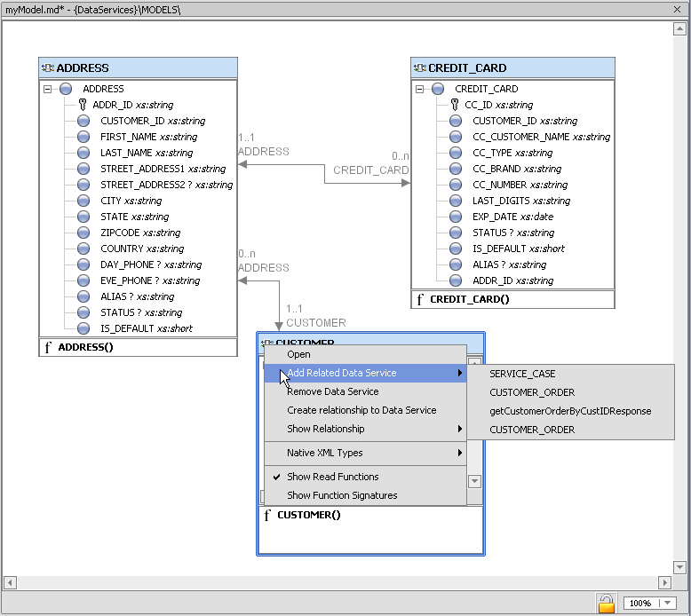
Task: Click the element icon beside CC_CUSTOMER_NAME
Action: point(456,137)
